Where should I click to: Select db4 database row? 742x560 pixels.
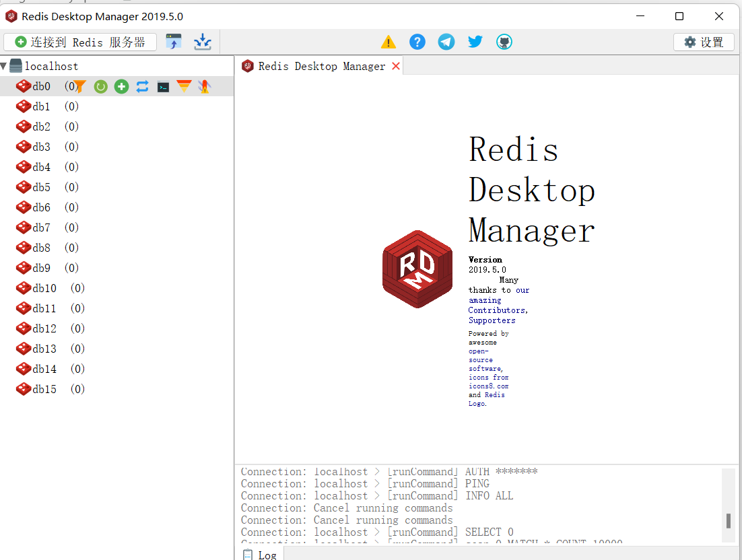coord(116,167)
